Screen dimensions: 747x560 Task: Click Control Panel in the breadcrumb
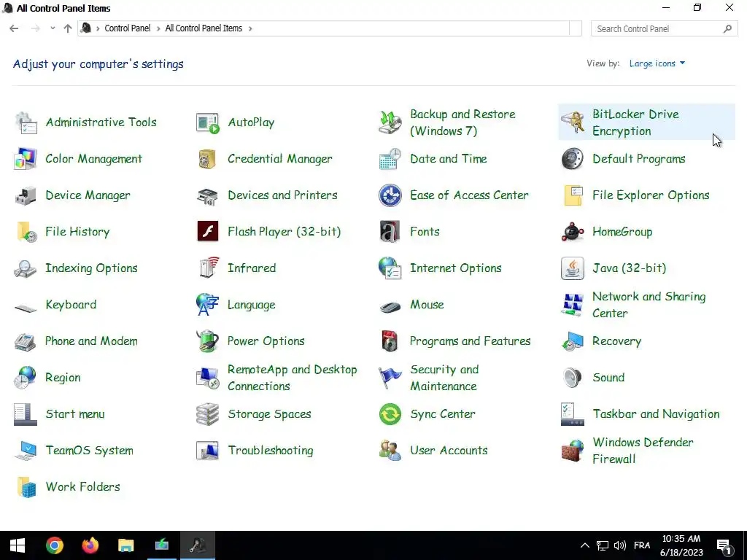coord(127,28)
